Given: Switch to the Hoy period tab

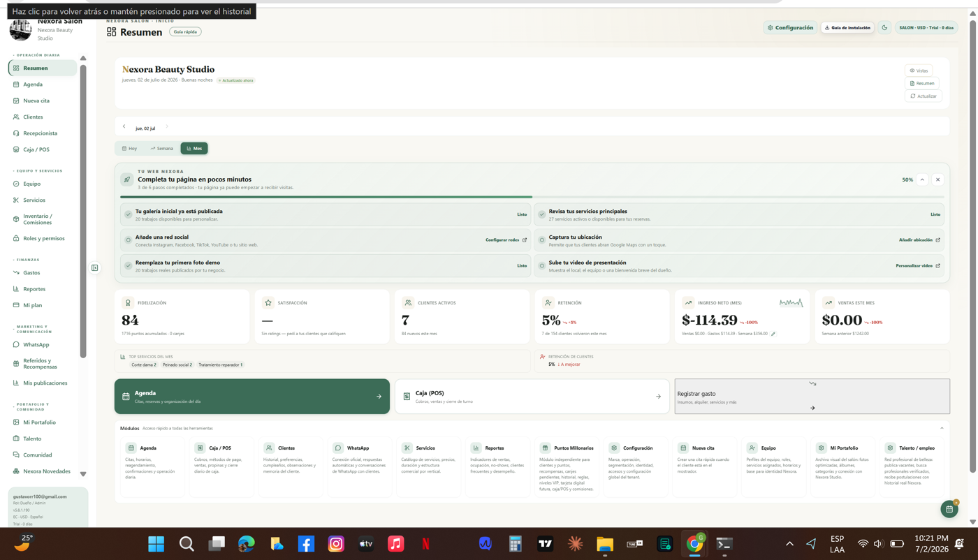Looking at the screenshot, I should click(129, 148).
